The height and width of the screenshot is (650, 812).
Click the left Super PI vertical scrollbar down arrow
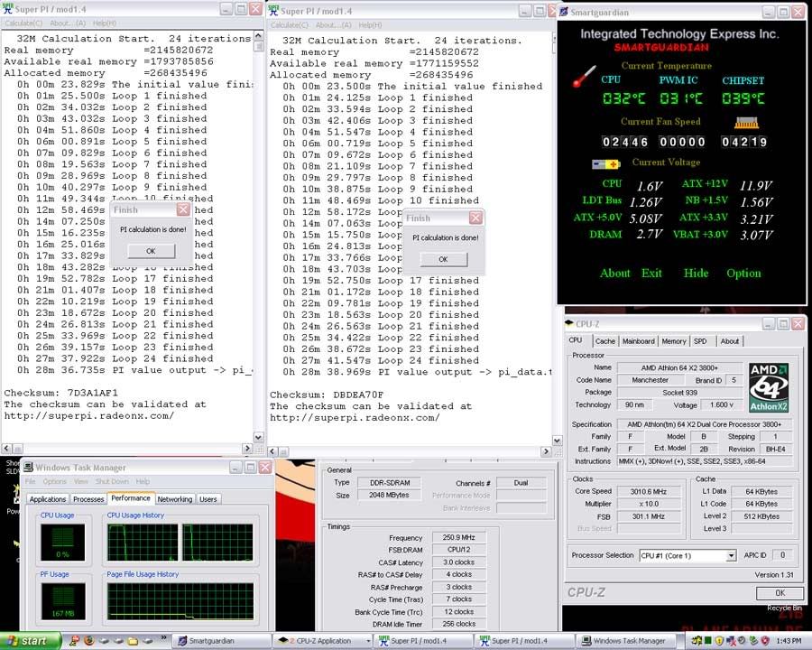tap(258, 437)
